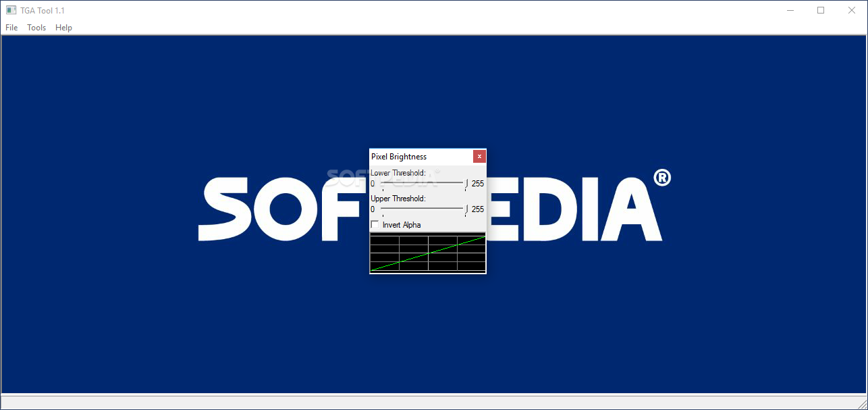Click the TGA Tool app icon in title bar
Viewport: 868px width, 410px height.
(x=11, y=10)
